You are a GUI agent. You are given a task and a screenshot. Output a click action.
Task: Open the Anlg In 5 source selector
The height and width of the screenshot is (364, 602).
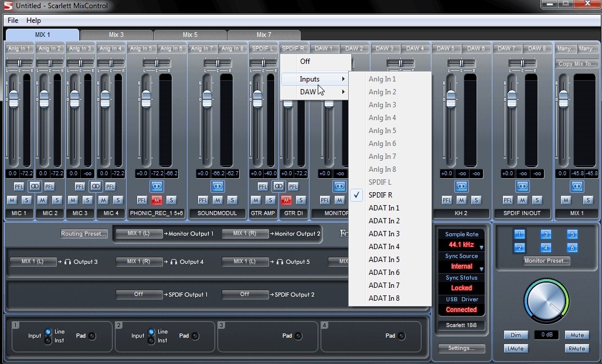141,49
